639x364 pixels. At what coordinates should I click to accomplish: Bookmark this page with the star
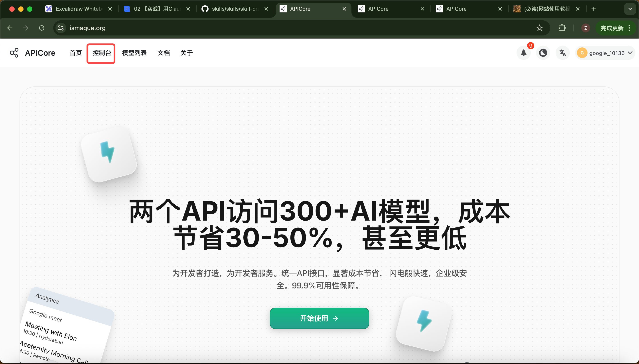tap(539, 28)
